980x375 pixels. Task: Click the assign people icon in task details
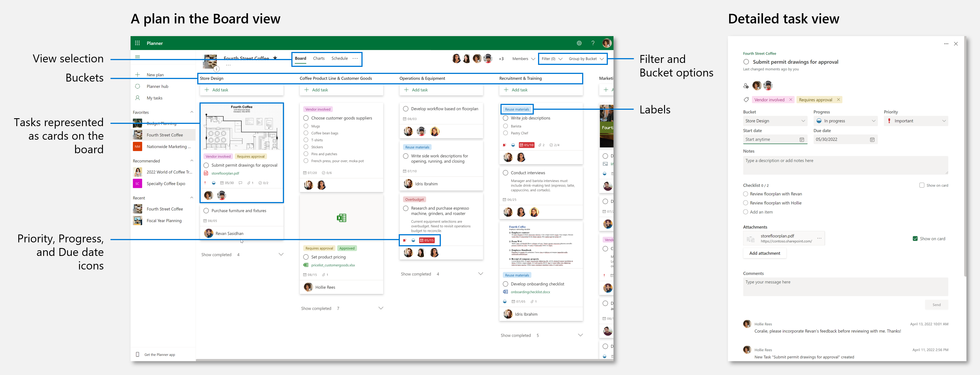coord(746,86)
